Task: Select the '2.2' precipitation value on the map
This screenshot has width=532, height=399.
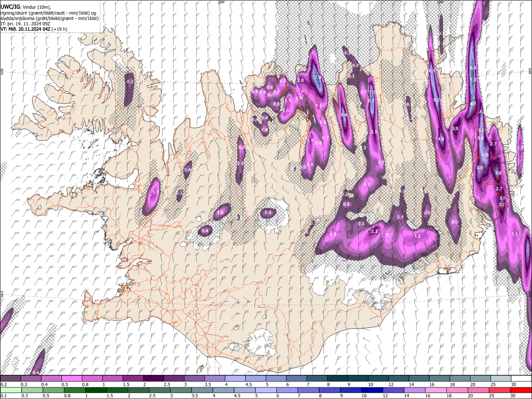Action: 374,232
